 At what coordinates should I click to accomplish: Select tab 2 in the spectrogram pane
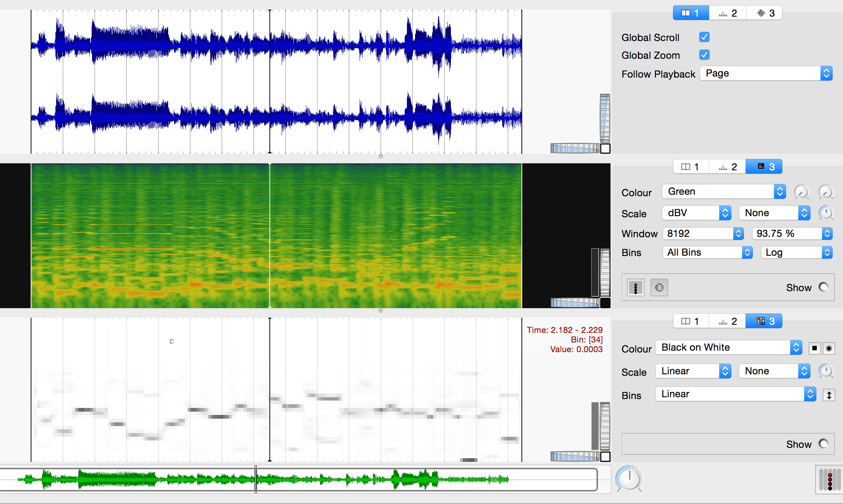click(x=727, y=167)
